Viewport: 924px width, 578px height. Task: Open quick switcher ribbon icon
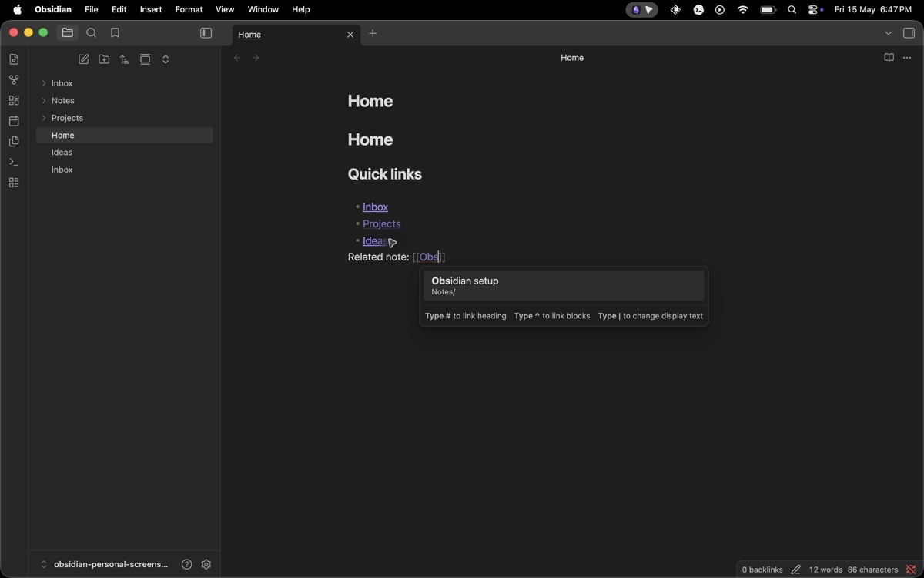pos(14,59)
